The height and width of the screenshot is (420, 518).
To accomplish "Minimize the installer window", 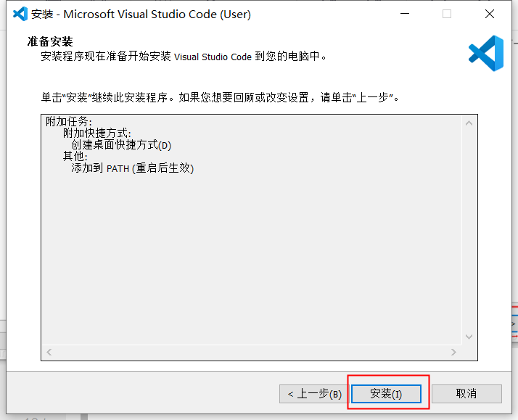I will click(405, 14).
